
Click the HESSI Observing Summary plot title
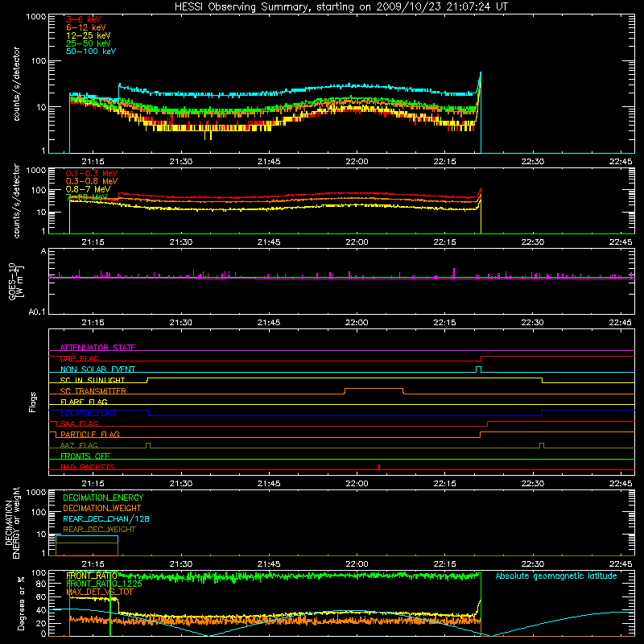coord(341,6)
